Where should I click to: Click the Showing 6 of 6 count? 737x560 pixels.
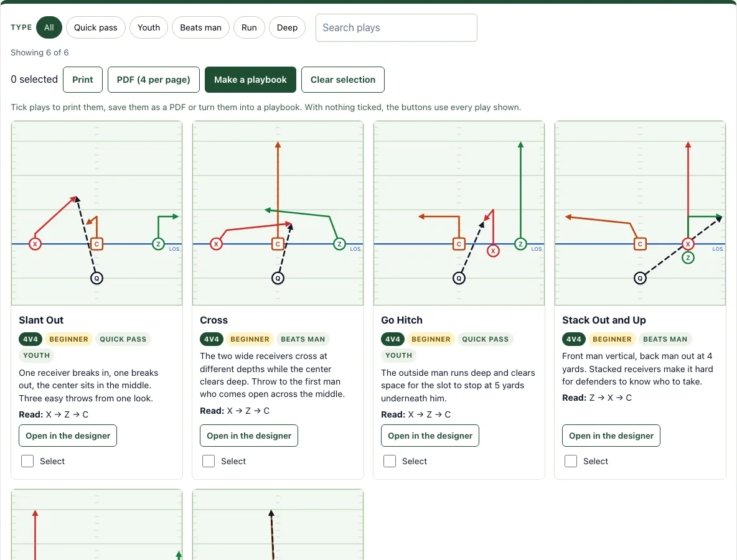coord(39,53)
